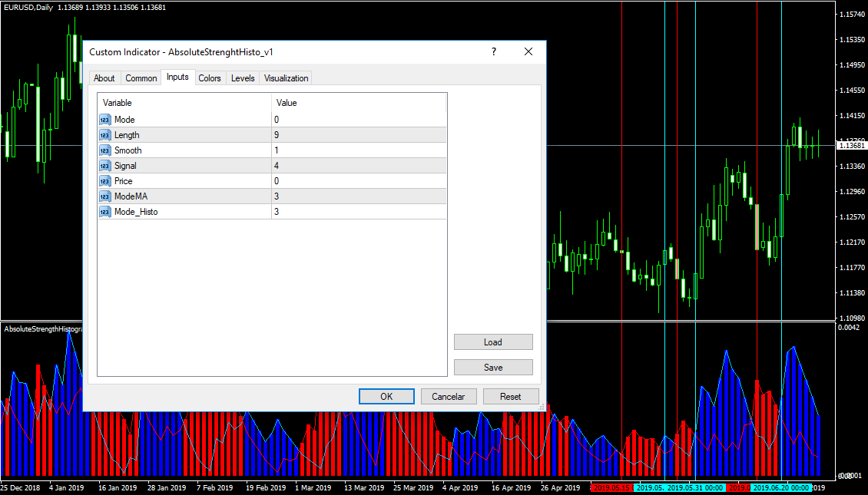The height and width of the screenshot is (495, 868).
Task: Close the Custom Indicator dialog
Action: click(528, 51)
